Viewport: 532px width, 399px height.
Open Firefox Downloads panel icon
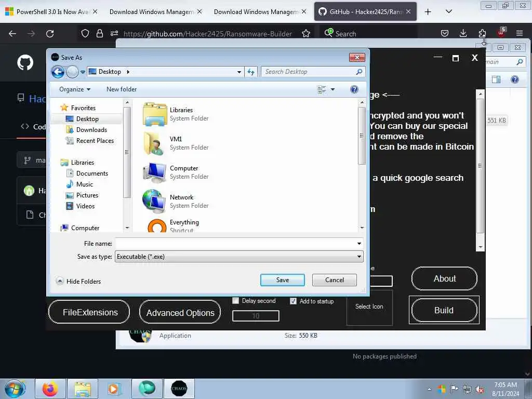coord(463,33)
